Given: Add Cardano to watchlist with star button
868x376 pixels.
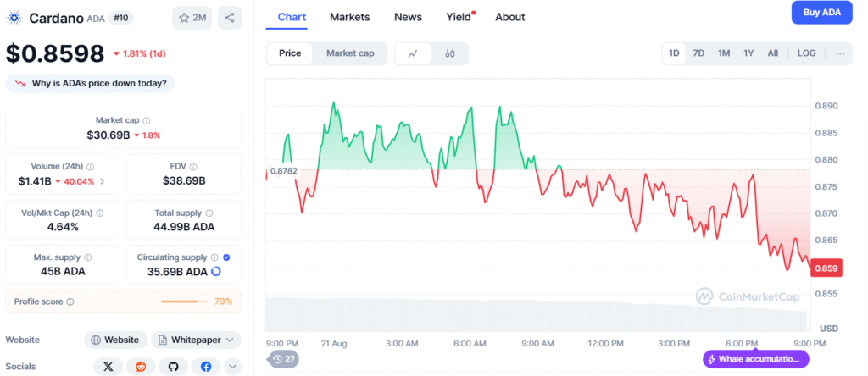Looking at the screenshot, I should [x=192, y=18].
